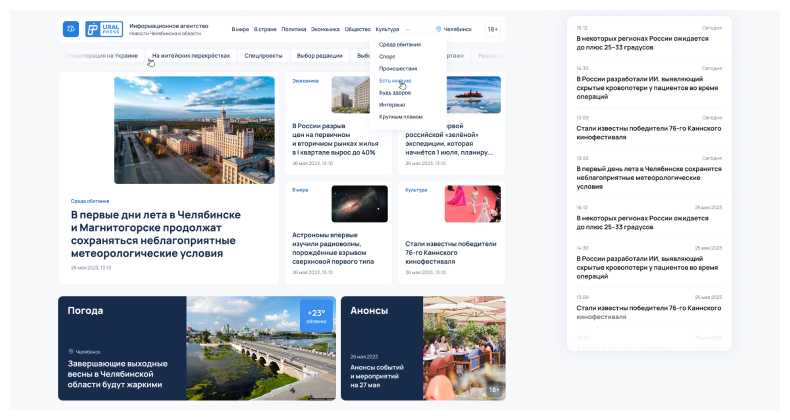790x420 pixels.
Task: Select Спорт in the dropdown menu
Action: 387,56
